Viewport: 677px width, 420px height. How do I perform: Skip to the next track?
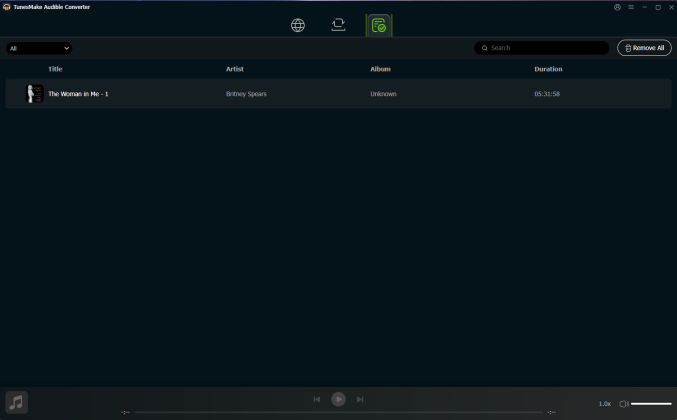click(360, 399)
